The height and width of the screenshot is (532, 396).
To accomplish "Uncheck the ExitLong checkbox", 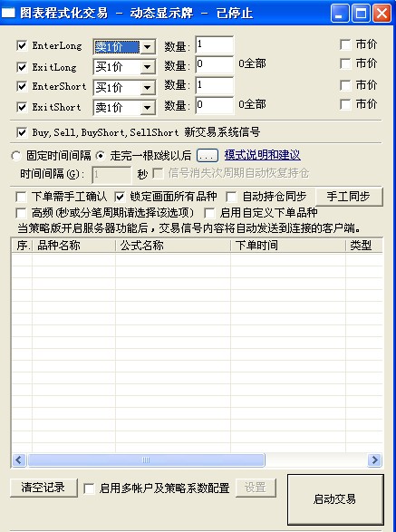I will 22,67.
